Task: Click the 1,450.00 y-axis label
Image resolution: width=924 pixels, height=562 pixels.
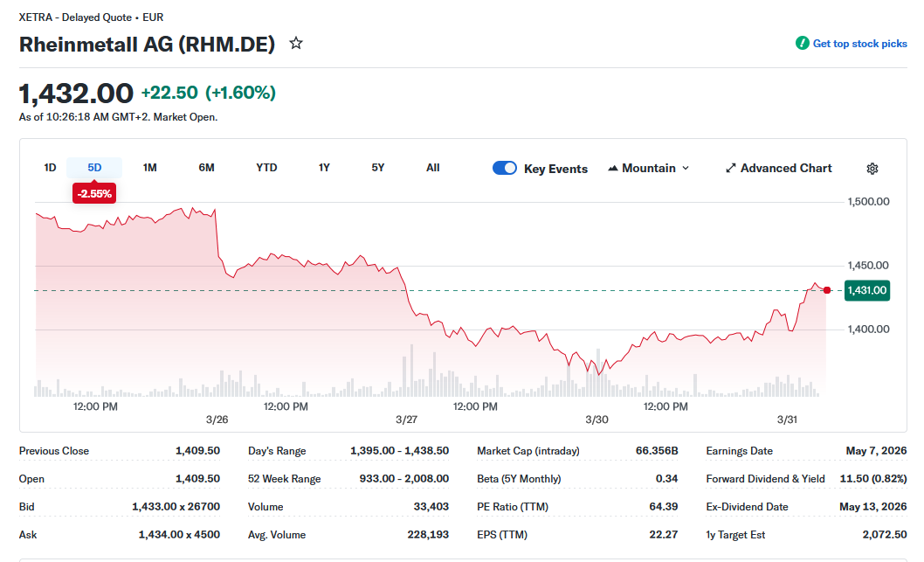Action: [869, 266]
